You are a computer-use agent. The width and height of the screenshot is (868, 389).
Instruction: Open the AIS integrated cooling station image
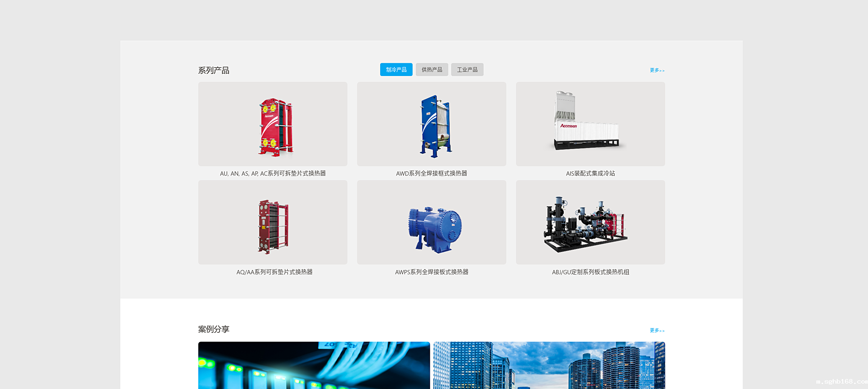[590, 124]
